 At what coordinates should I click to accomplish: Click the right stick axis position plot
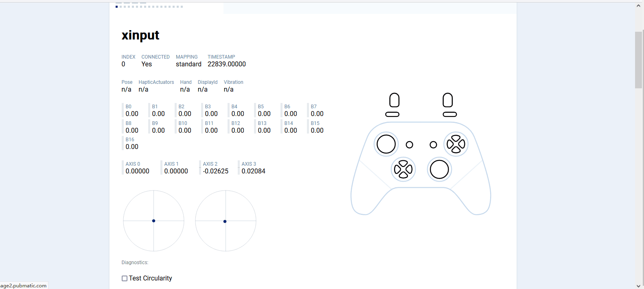tap(226, 221)
